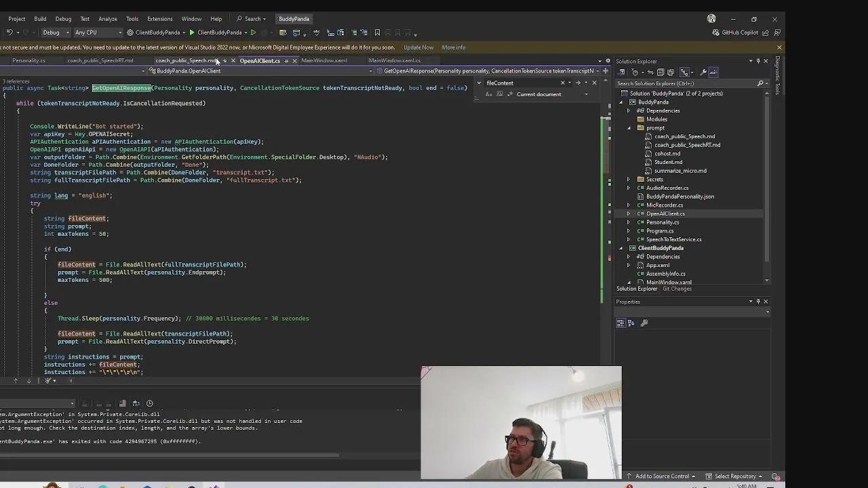The height and width of the screenshot is (488, 868).
Task: Open the Debug menu
Action: point(63,19)
